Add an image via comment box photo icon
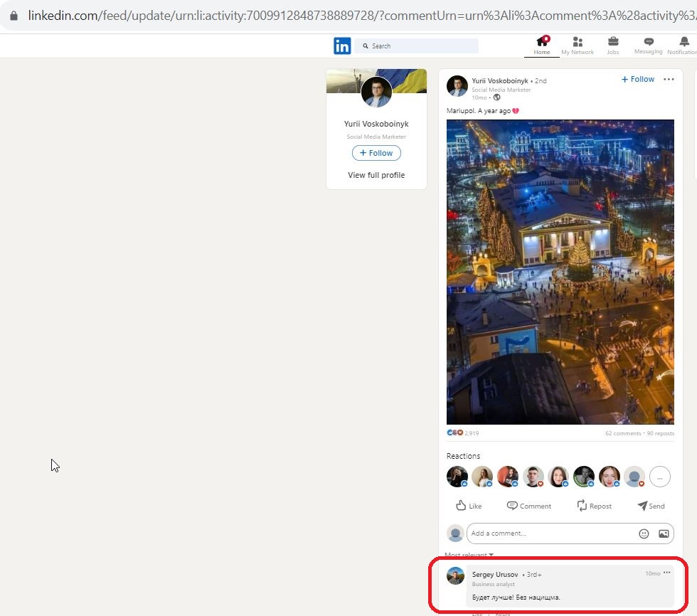 [664, 533]
